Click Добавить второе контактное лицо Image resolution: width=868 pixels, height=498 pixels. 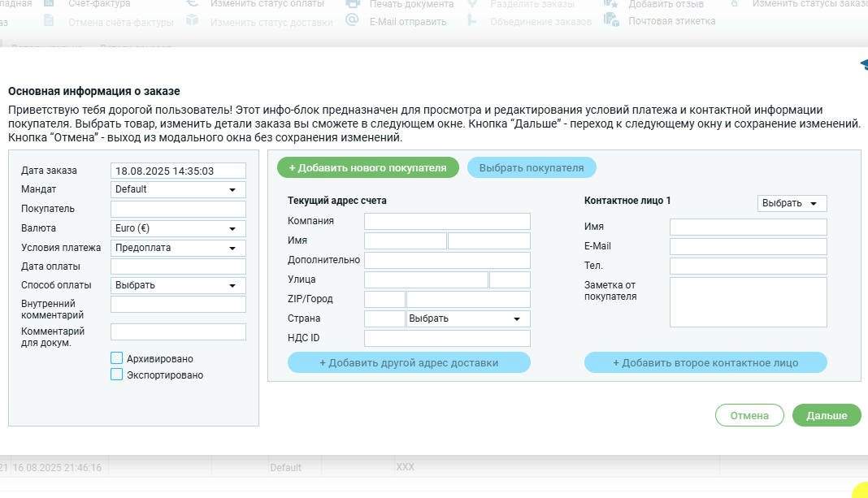click(x=705, y=362)
